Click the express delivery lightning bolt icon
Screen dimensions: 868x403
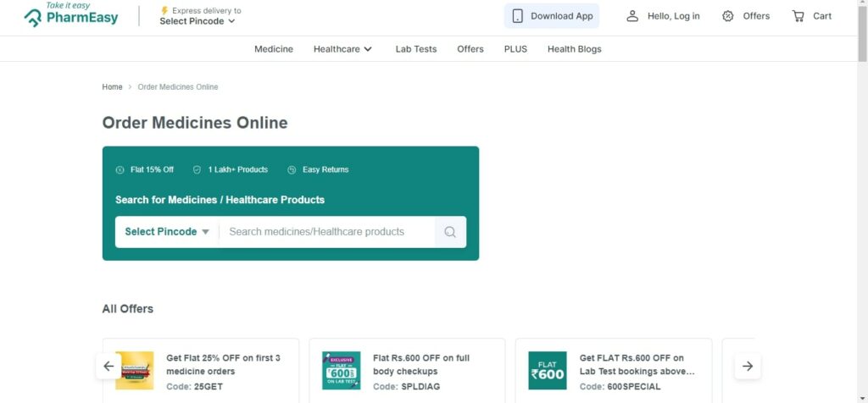click(x=164, y=10)
